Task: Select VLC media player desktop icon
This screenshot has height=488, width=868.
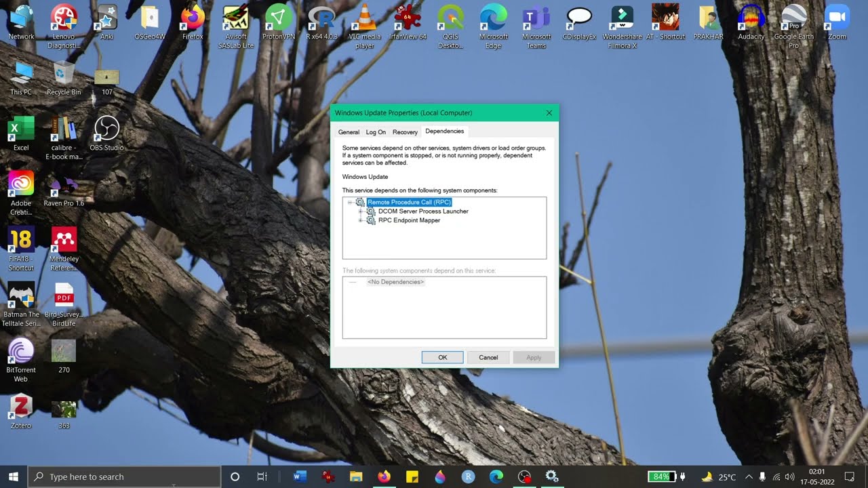Action: (x=365, y=26)
